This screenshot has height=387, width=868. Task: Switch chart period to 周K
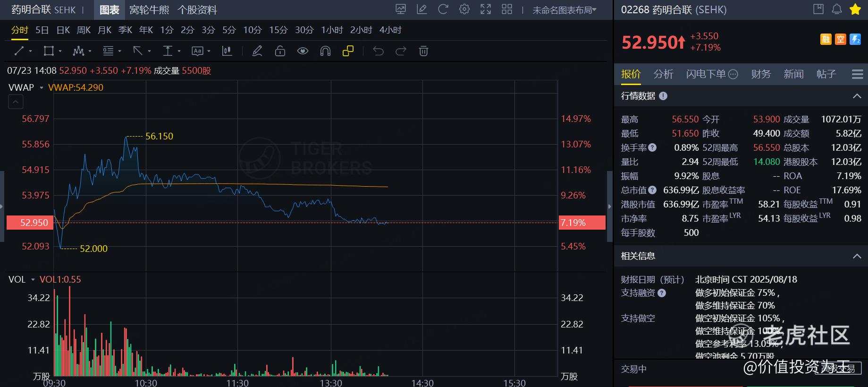click(84, 30)
